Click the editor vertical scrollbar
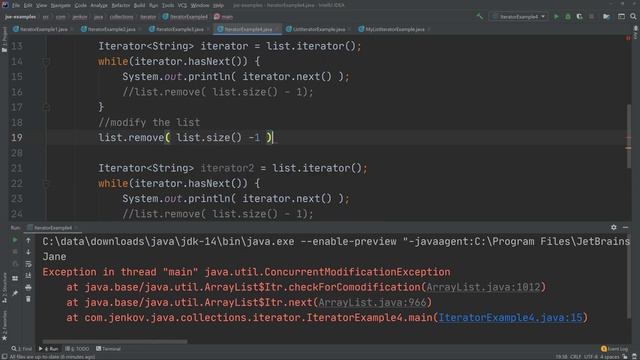640x360 pixels. pyautogui.click(x=629, y=136)
